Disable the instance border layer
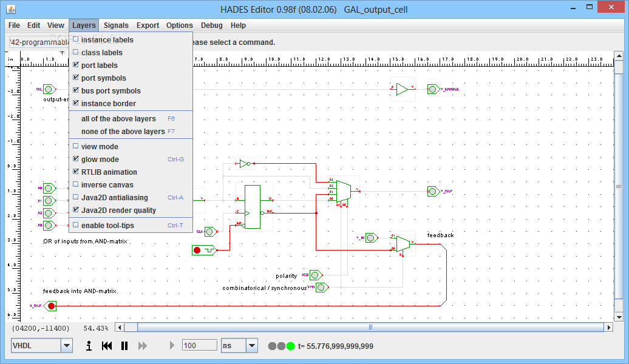 coord(131,103)
